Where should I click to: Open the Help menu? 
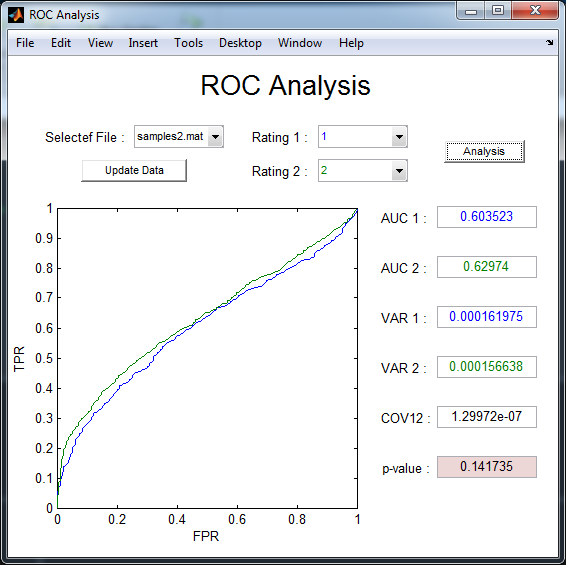(x=351, y=43)
